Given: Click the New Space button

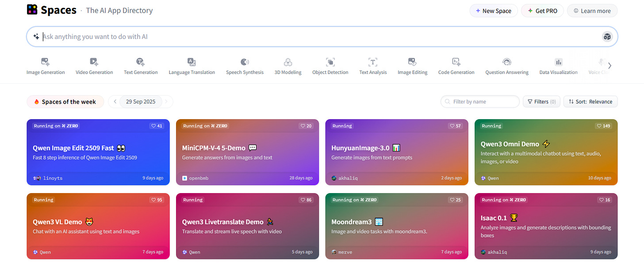Looking at the screenshot, I should pos(493,11).
